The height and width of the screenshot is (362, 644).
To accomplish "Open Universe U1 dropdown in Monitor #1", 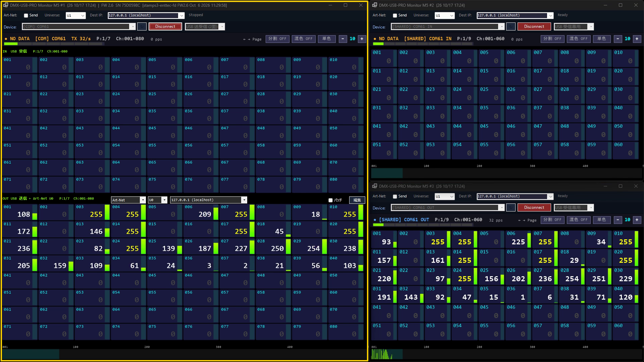I will pos(76,15).
